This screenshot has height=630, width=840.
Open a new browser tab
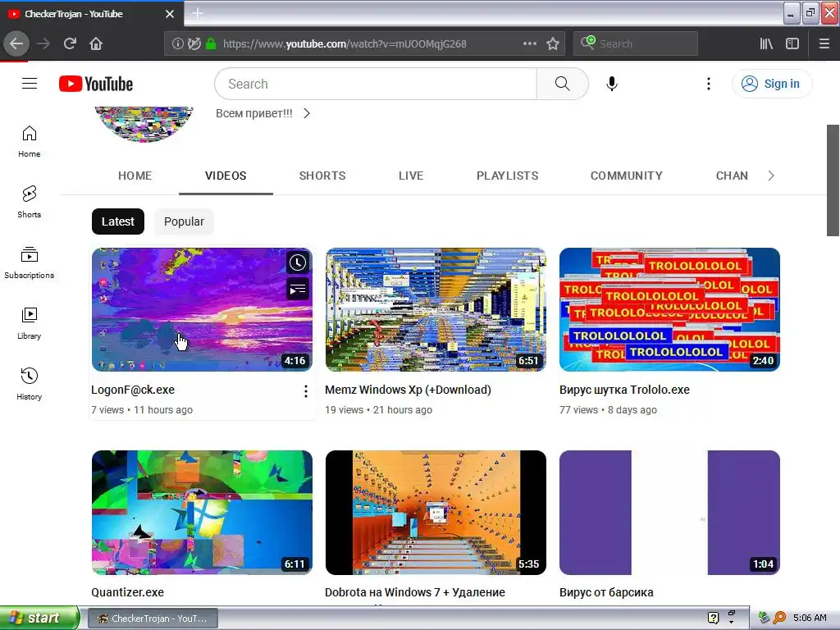198,13
